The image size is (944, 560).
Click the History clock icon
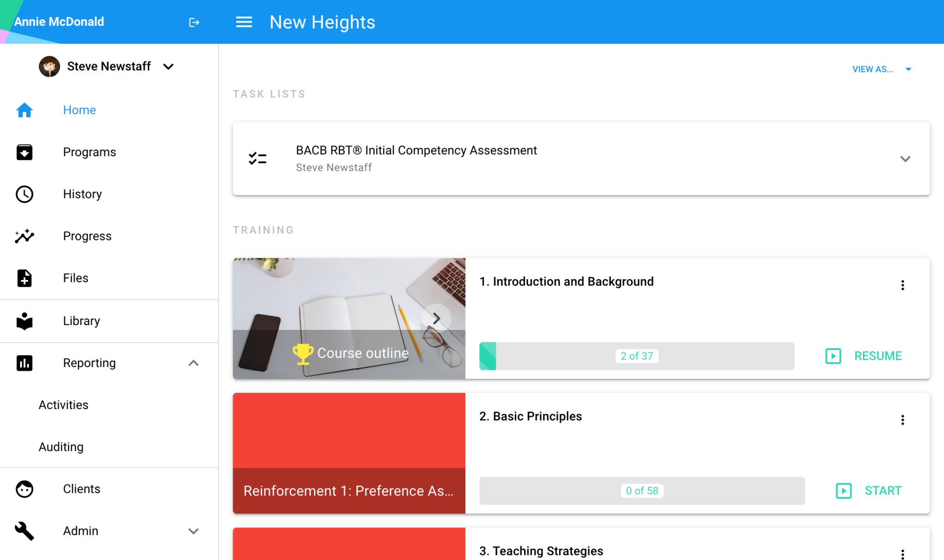click(24, 194)
